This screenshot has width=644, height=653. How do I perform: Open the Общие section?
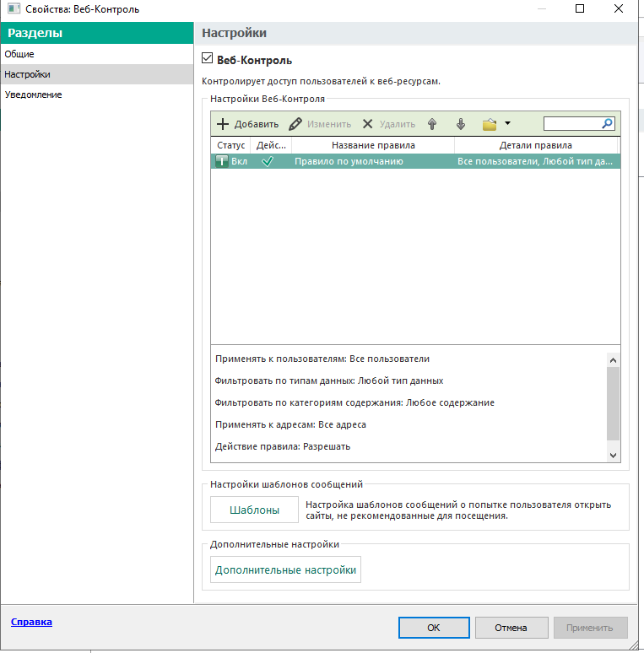(97, 54)
